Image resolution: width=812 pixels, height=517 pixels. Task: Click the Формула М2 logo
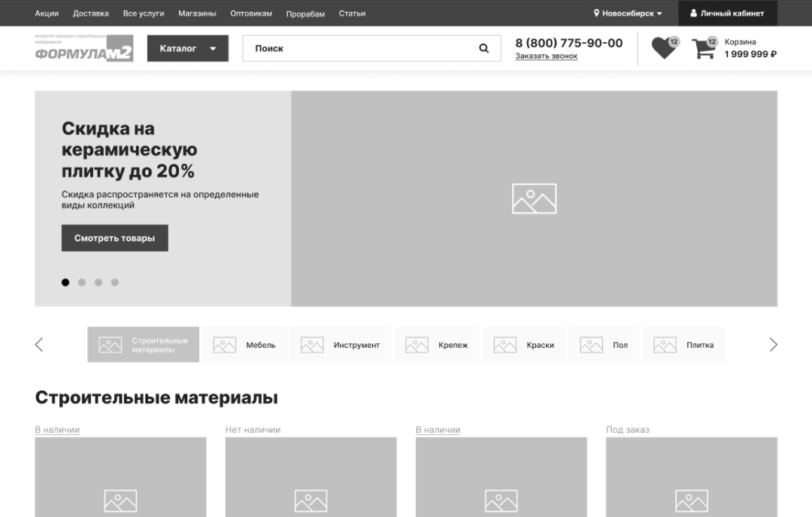click(x=83, y=49)
